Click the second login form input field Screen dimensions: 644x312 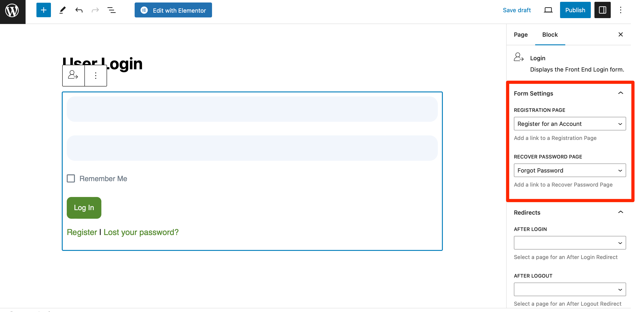[252, 148]
